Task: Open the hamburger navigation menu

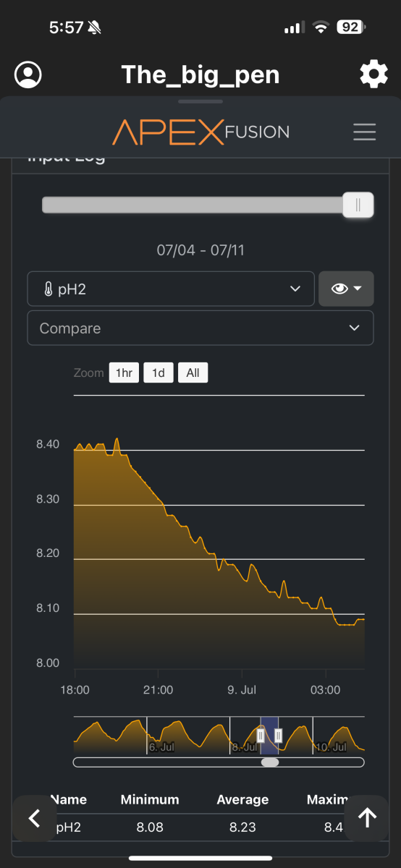Action: pos(364,132)
